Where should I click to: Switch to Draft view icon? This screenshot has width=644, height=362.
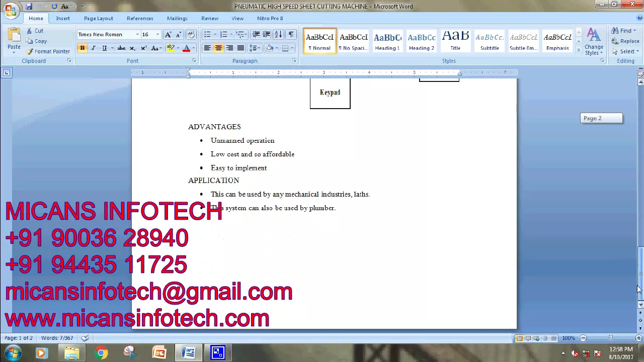(x=553, y=338)
